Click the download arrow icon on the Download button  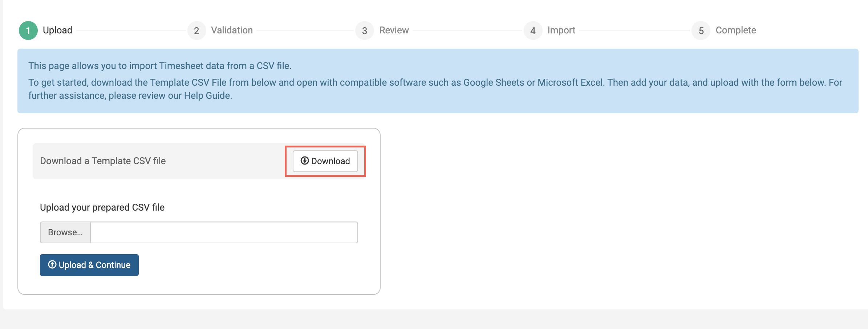coord(304,161)
